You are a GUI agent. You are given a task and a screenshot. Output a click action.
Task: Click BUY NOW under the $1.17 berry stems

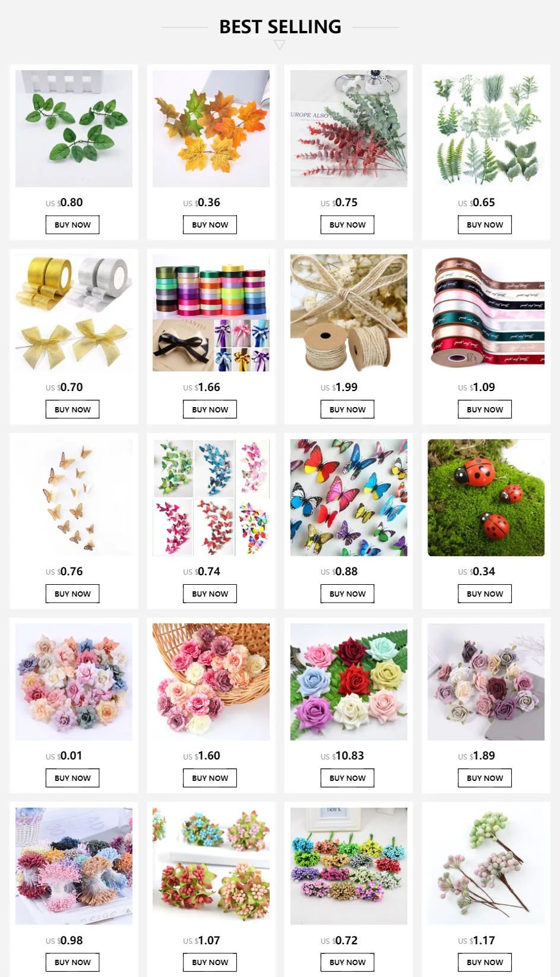point(485,962)
